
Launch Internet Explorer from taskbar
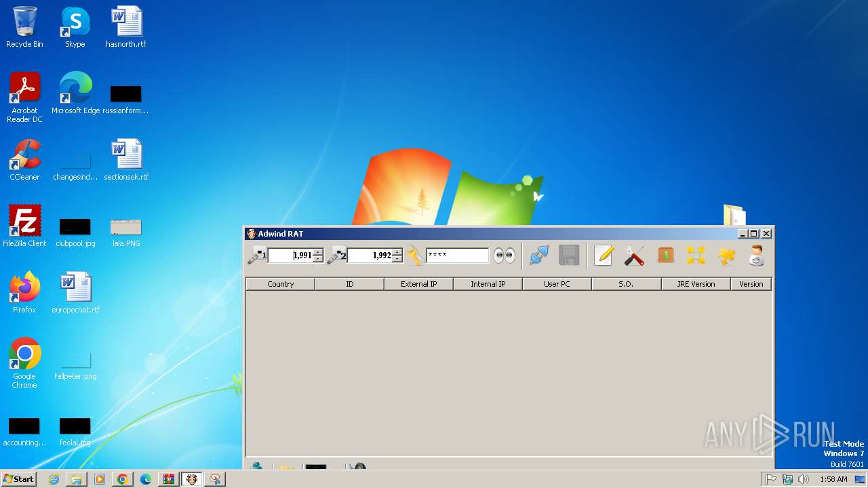click(x=54, y=479)
